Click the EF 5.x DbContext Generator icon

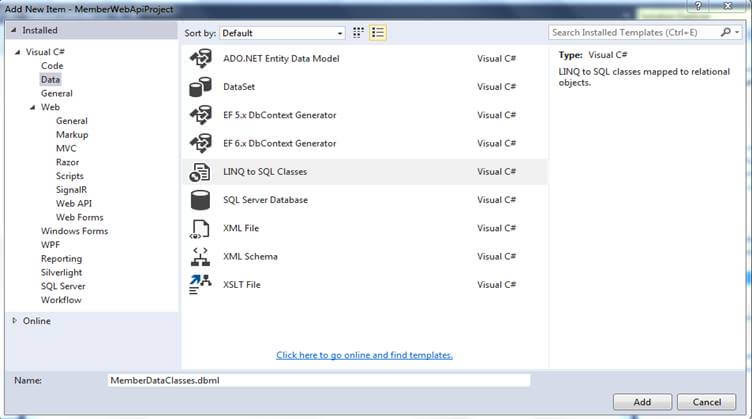point(200,115)
